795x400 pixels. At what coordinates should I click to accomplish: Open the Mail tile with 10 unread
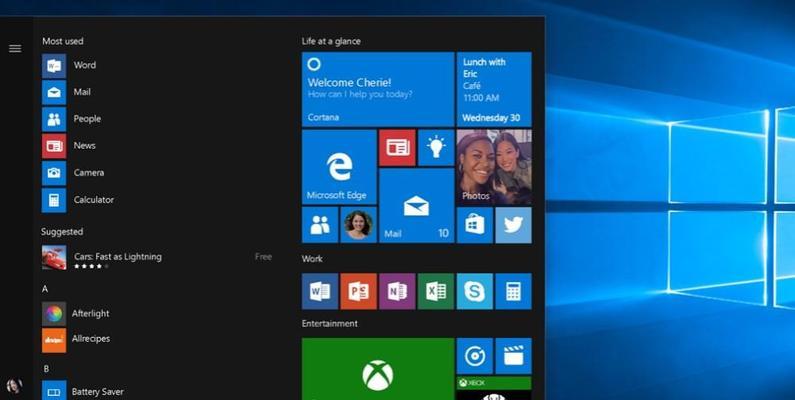click(416, 205)
